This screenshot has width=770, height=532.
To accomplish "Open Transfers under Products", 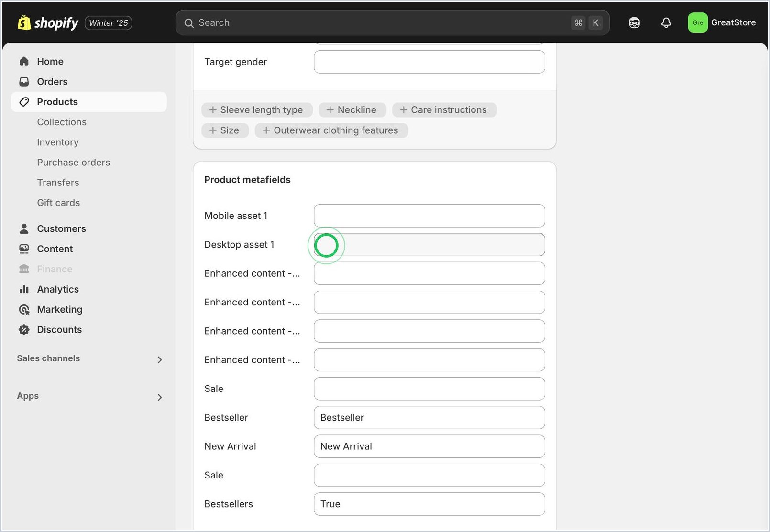I will (x=58, y=183).
